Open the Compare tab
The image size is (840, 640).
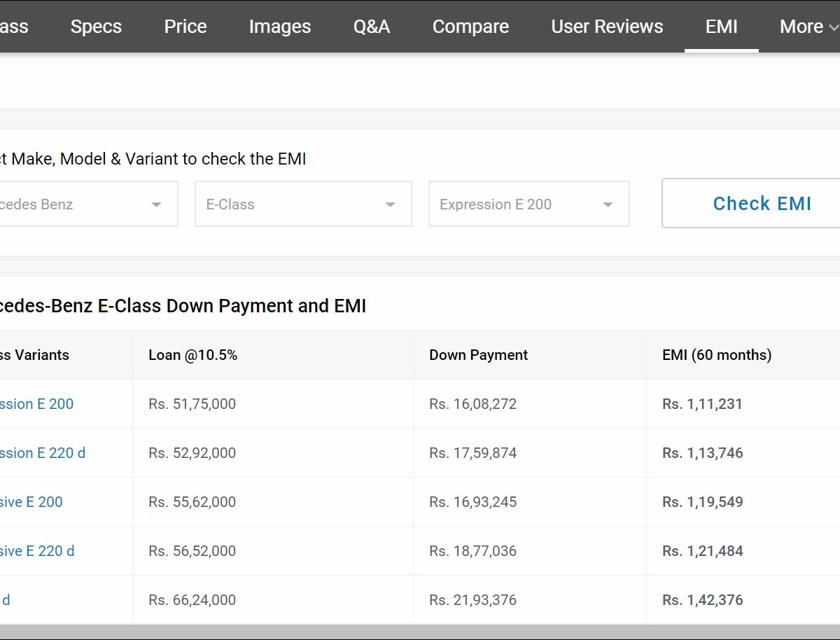pyautogui.click(x=470, y=27)
